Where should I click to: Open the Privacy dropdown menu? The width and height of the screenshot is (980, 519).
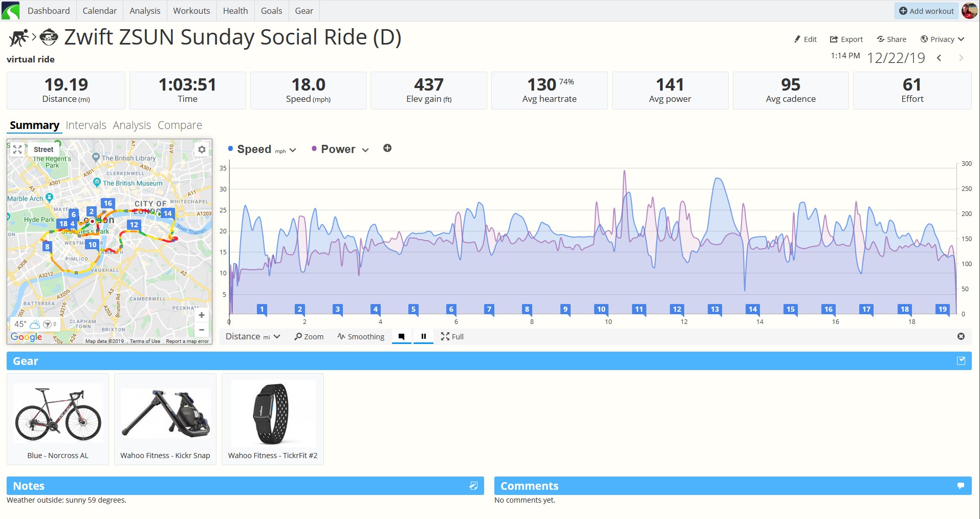pyautogui.click(x=942, y=39)
